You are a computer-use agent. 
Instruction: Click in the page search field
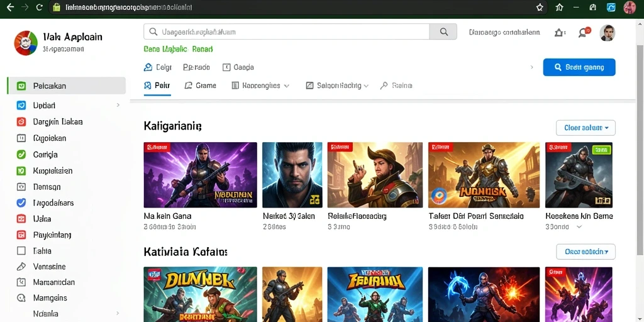[x=287, y=31]
